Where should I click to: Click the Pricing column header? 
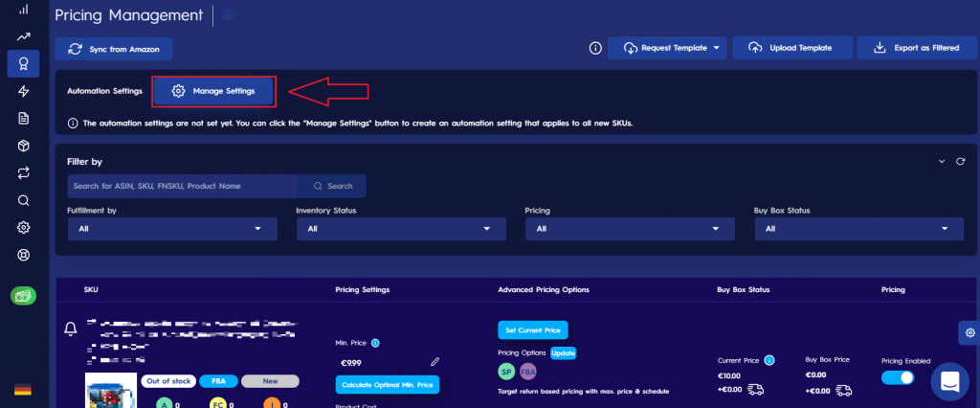tap(893, 290)
